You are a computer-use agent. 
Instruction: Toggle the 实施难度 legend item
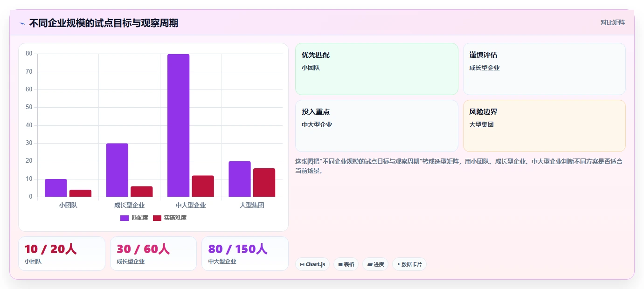pyautogui.click(x=170, y=218)
